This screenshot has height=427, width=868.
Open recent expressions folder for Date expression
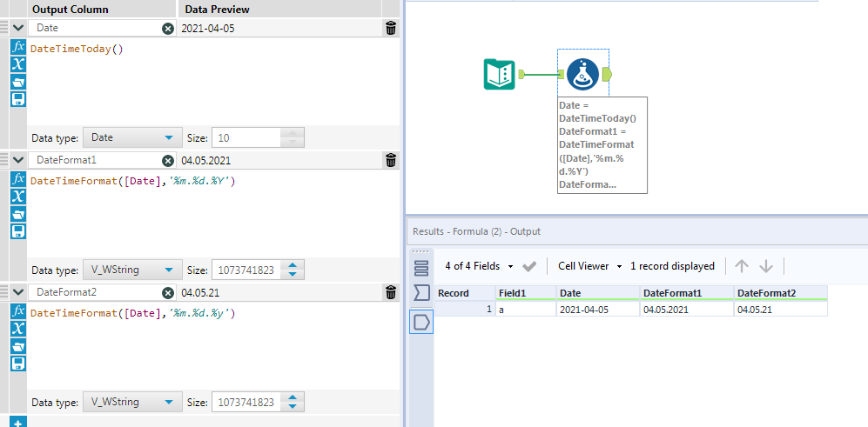click(18, 82)
